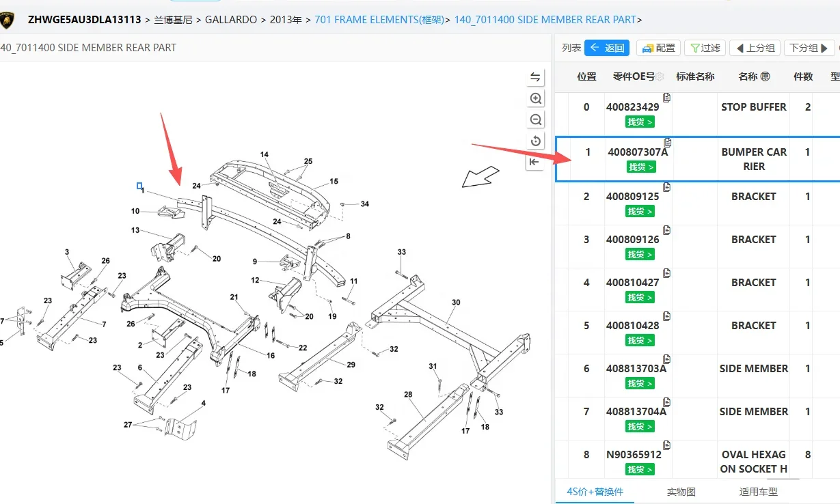Go to next group with 下分组
This screenshot has width=840, height=504.
pos(810,48)
